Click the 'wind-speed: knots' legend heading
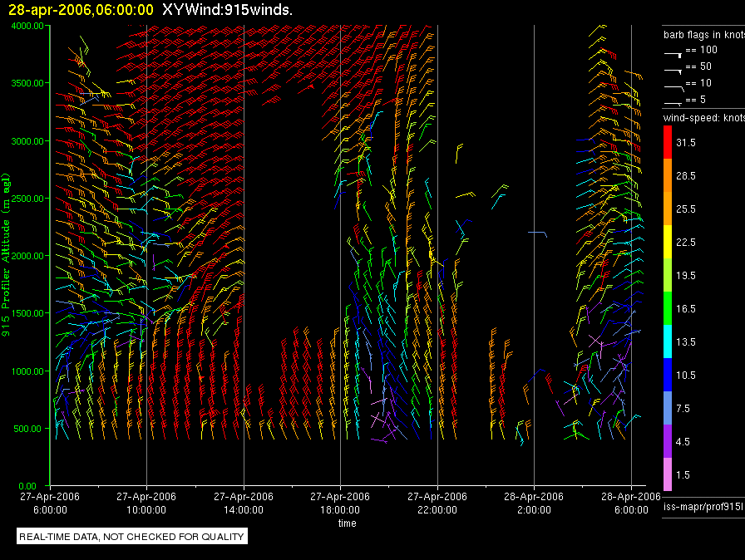745x560 pixels. click(x=704, y=118)
